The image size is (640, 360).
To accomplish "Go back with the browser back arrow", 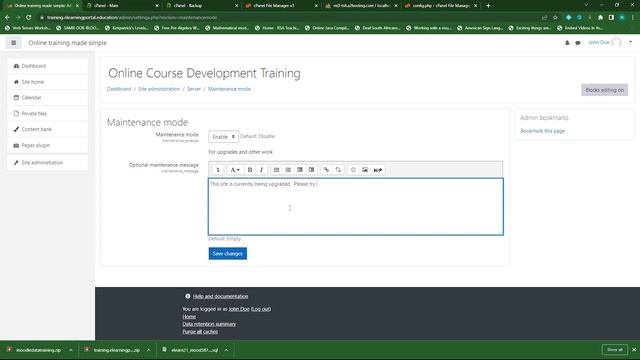I will [7, 18].
